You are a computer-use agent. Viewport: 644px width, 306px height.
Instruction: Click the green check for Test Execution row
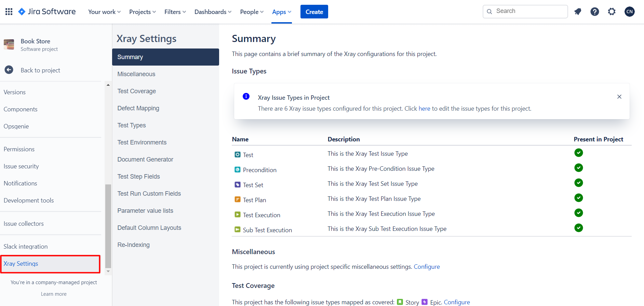coord(579,213)
